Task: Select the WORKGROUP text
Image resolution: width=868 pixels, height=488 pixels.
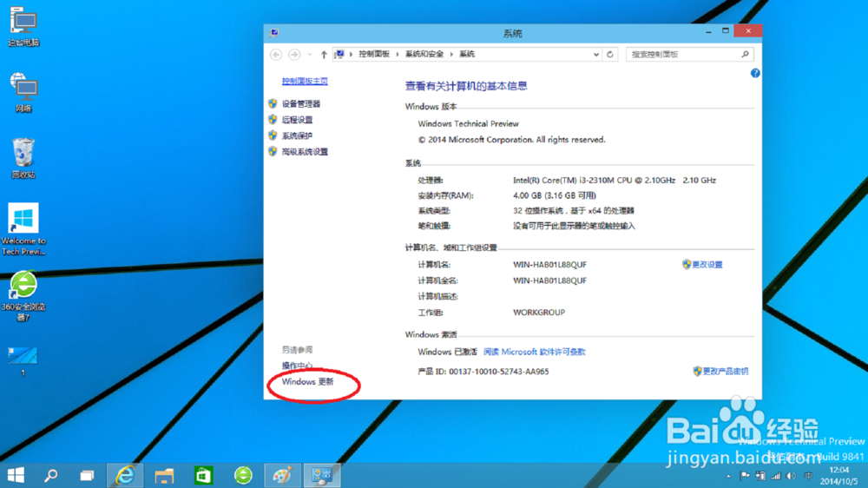Action: pos(539,313)
